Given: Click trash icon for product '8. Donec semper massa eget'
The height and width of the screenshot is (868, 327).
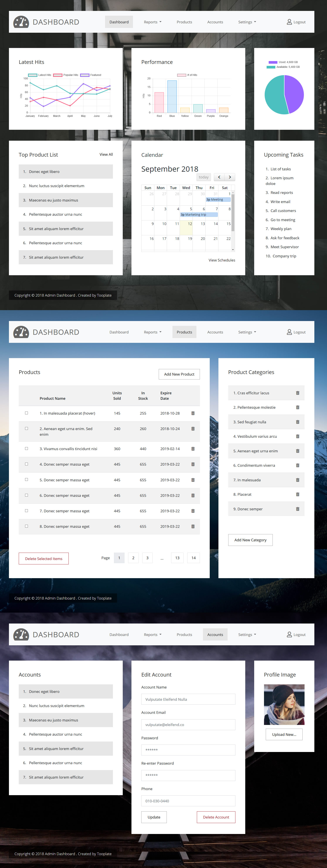Looking at the screenshot, I should (193, 526).
